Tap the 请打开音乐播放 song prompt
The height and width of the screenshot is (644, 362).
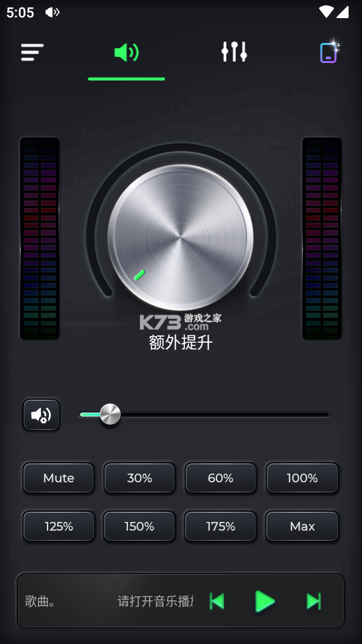click(156, 601)
